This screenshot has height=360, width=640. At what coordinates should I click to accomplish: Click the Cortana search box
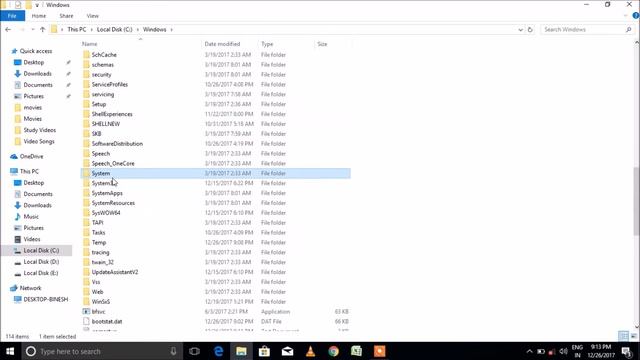point(101,351)
